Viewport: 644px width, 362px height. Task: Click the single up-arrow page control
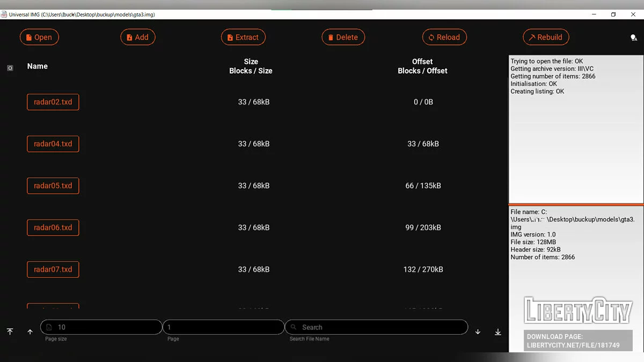(x=30, y=332)
